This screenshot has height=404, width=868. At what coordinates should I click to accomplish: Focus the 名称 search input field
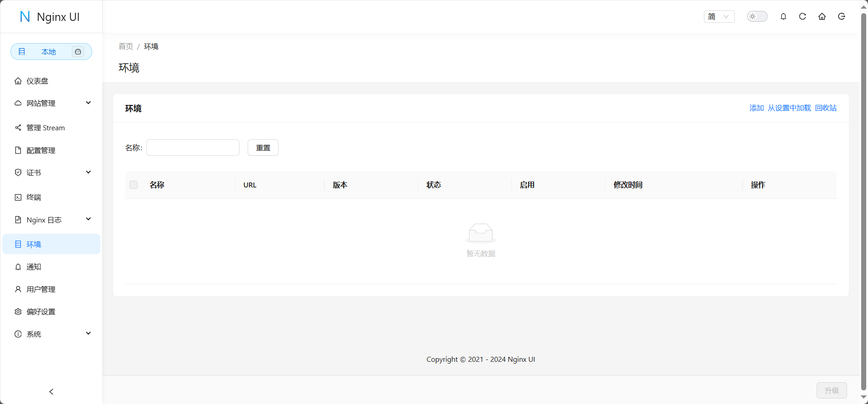[193, 148]
